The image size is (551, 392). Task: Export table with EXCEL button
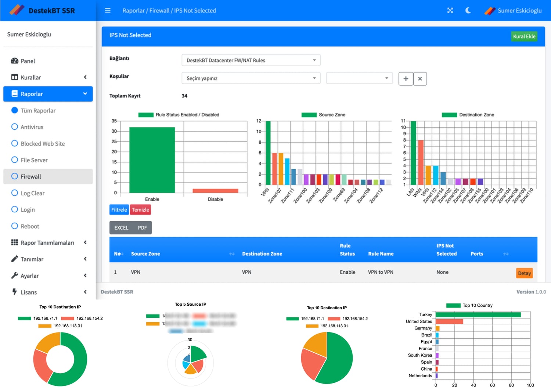point(121,228)
